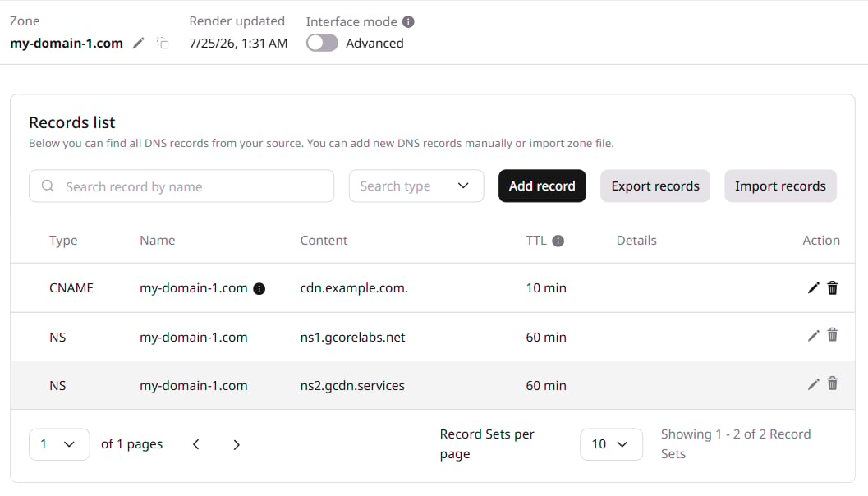This screenshot has height=496, width=868.
Task: Delete the CNAME record
Action: click(x=833, y=288)
